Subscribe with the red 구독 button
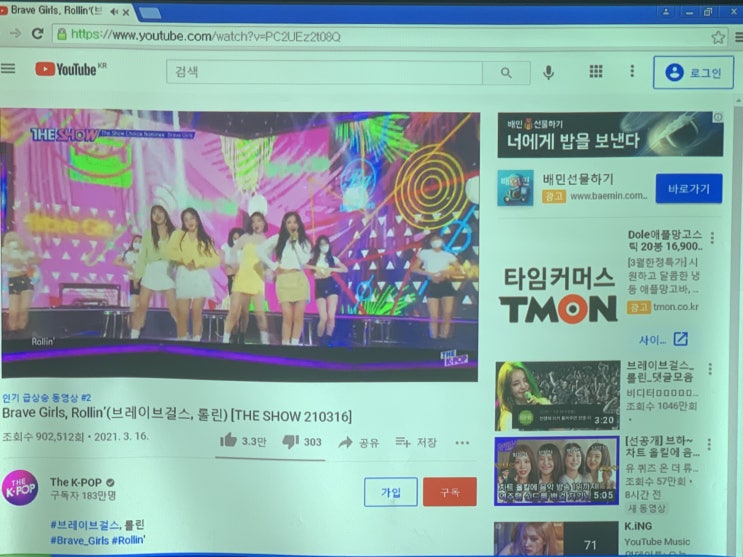Screen dimensions: 743x557 (449, 492)
